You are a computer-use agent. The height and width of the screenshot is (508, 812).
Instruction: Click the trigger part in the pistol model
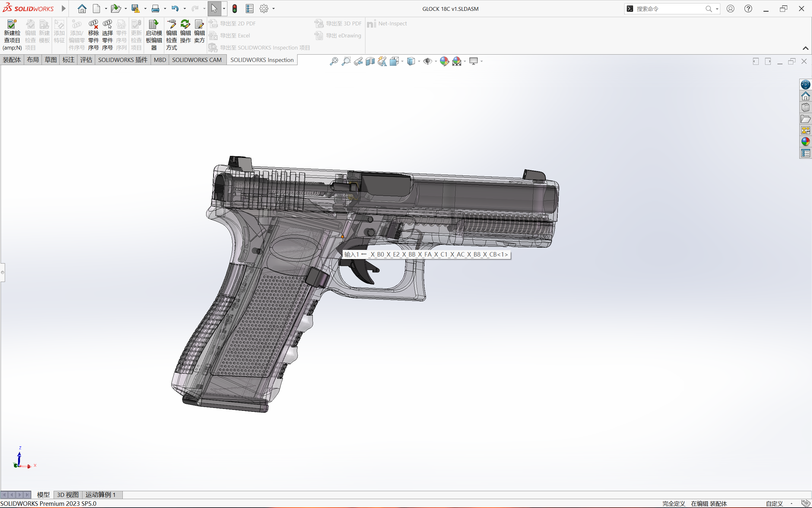click(363, 271)
